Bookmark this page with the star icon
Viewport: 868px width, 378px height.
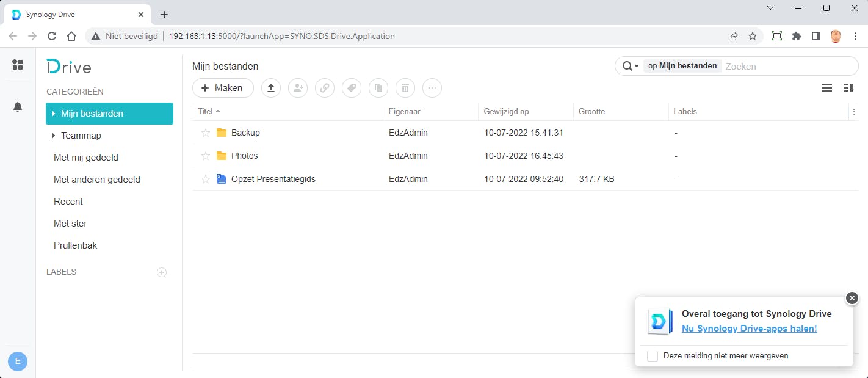[x=753, y=36]
